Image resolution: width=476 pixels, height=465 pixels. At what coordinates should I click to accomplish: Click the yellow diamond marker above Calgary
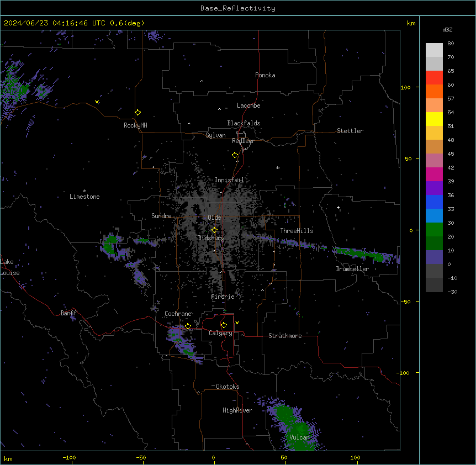click(224, 325)
